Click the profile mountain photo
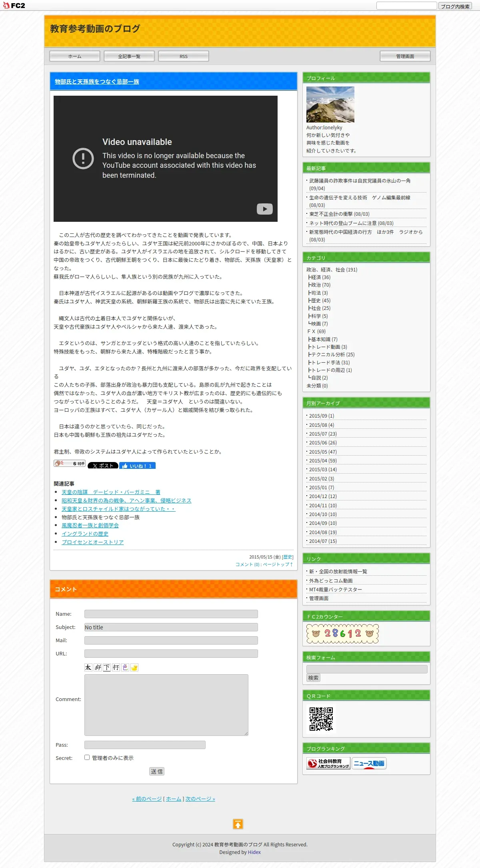Image resolution: width=480 pixels, height=868 pixels. (x=330, y=104)
